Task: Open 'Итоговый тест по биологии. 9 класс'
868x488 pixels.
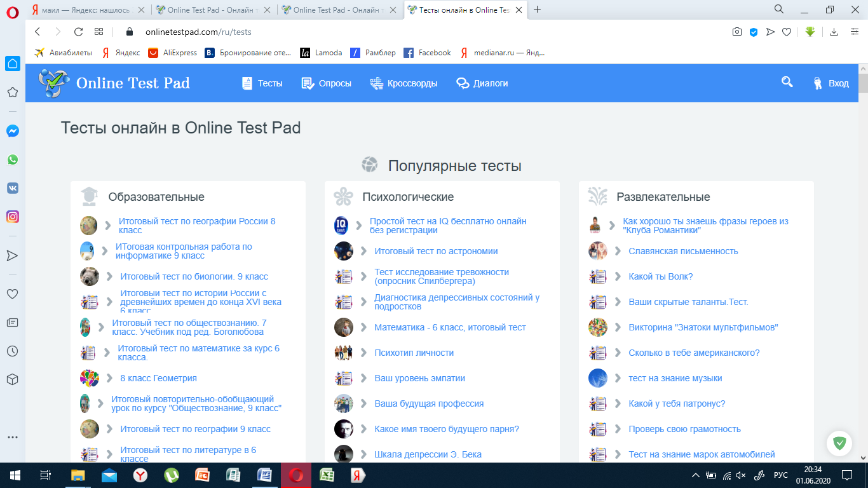Action: [x=194, y=276]
